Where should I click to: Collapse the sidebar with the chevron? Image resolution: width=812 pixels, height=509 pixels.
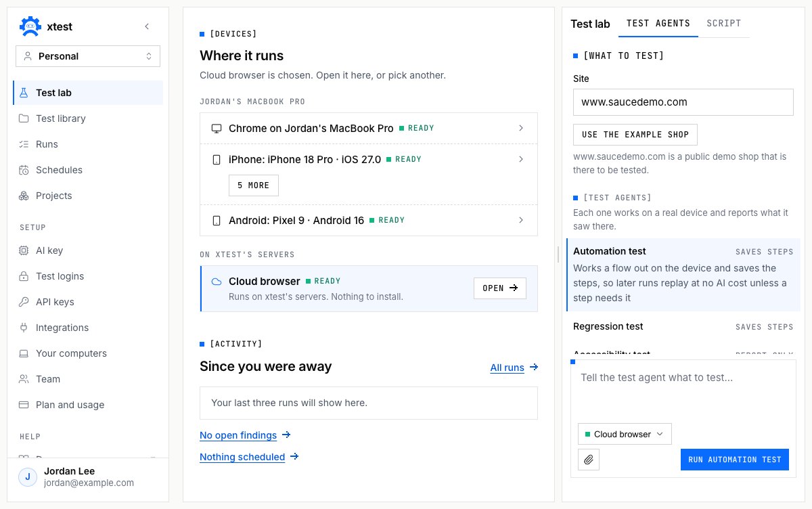point(147,26)
